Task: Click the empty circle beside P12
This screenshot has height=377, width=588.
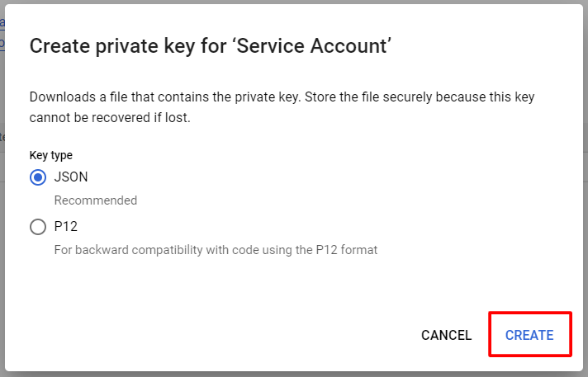Action: coord(38,227)
